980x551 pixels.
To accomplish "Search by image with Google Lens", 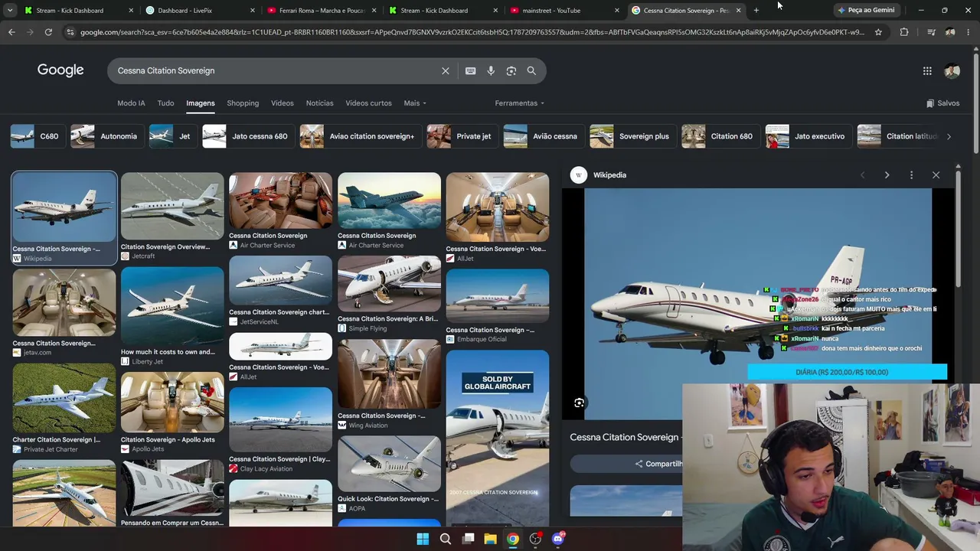I will tap(511, 70).
